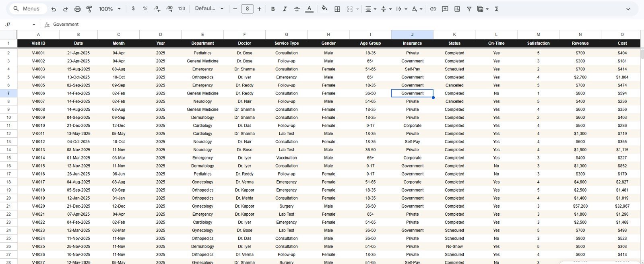This screenshot has width=644, height=264.
Task: Select row 7 header
Action: click(8, 93)
